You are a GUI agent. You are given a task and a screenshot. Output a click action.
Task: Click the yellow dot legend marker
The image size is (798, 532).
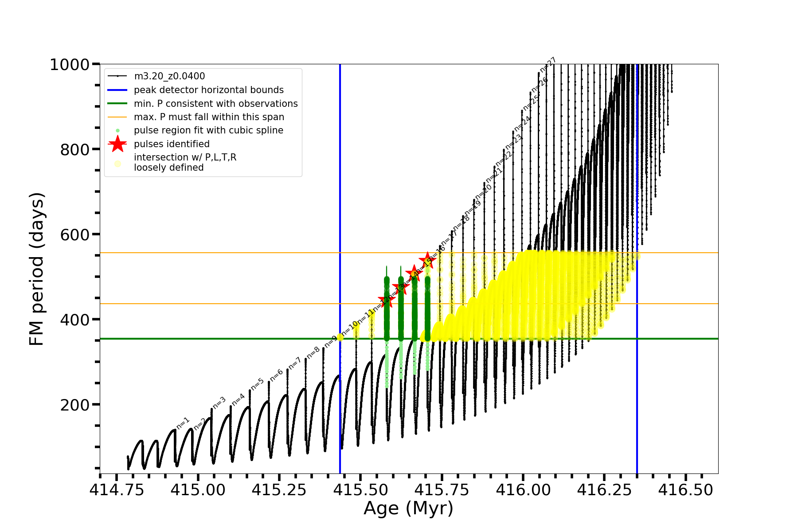pyautogui.click(x=117, y=164)
